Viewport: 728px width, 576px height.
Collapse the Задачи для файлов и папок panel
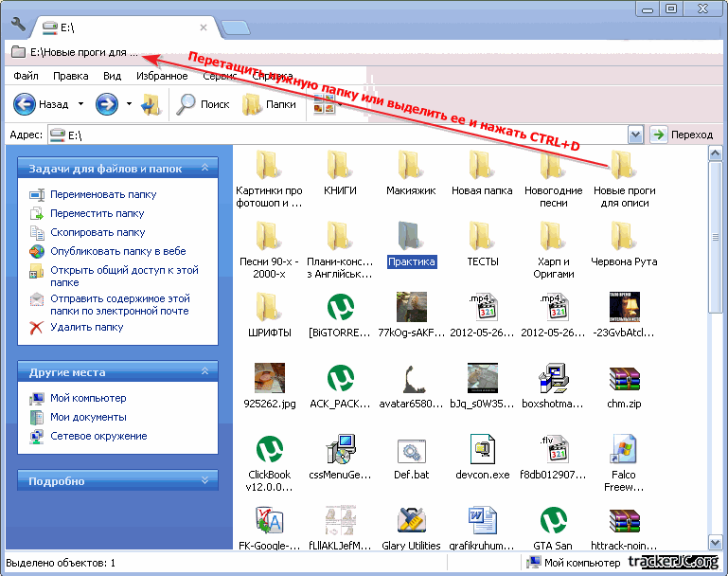click(x=204, y=168)
